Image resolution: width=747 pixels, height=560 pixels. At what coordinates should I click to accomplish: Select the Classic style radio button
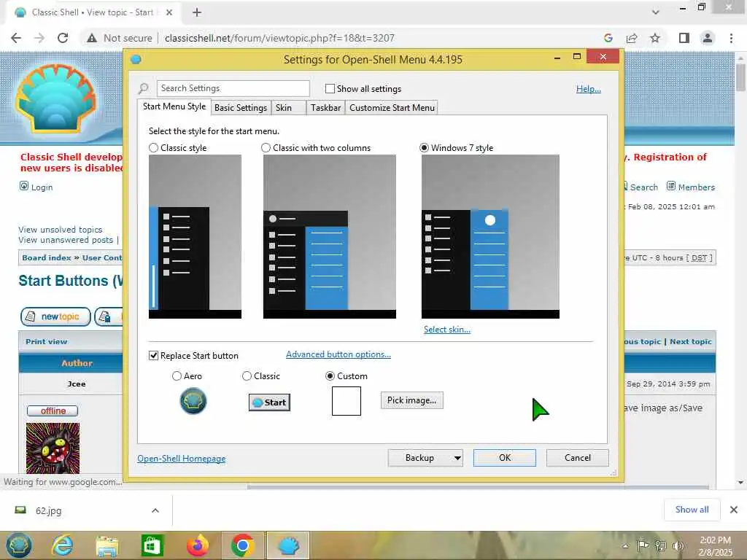click(153, 147)
